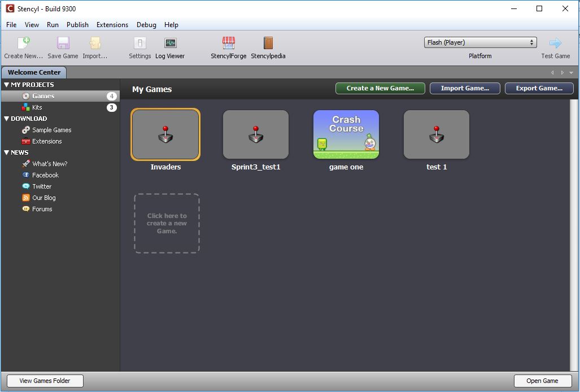Open the Flash (Player) platform dropdown

point(480,42)
